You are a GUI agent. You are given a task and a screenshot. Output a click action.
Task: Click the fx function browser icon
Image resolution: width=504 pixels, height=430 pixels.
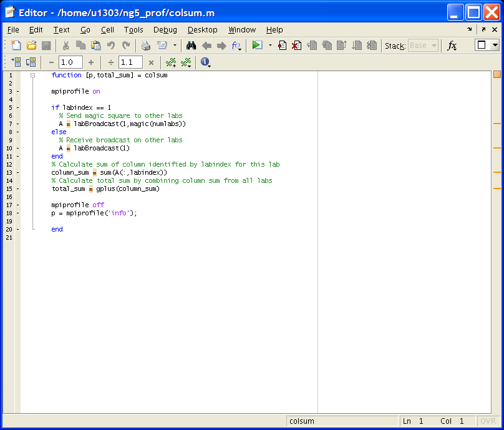(x=452, y=46)
